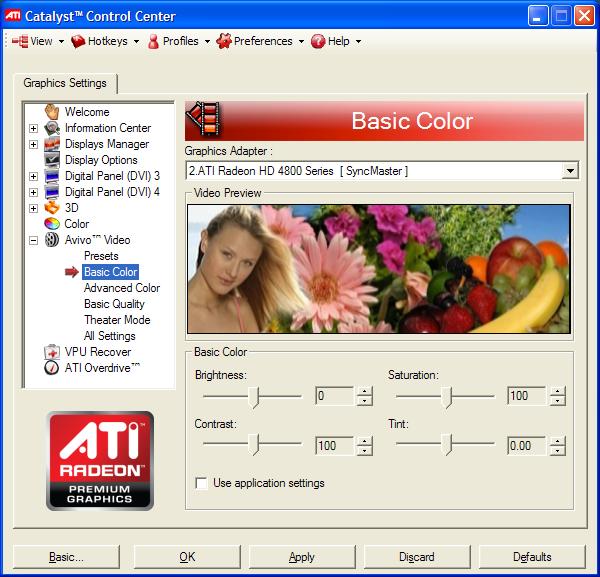Click the Avivo Video film reel icon
The image size is (600, 577).
pyautogui.click(x=52, y=240)
